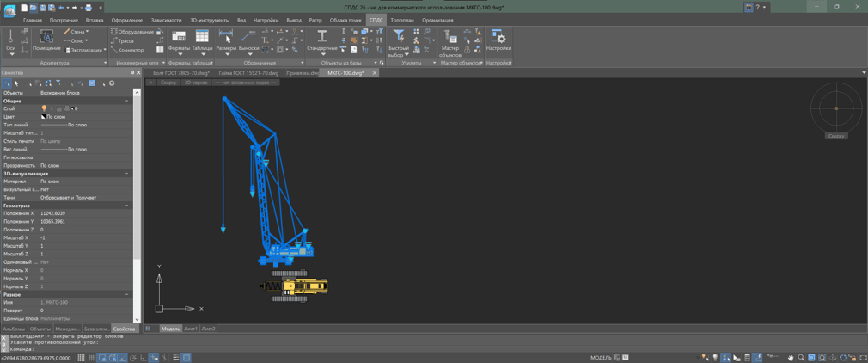Select the Размеры dimensions tool

pos(226,40)
